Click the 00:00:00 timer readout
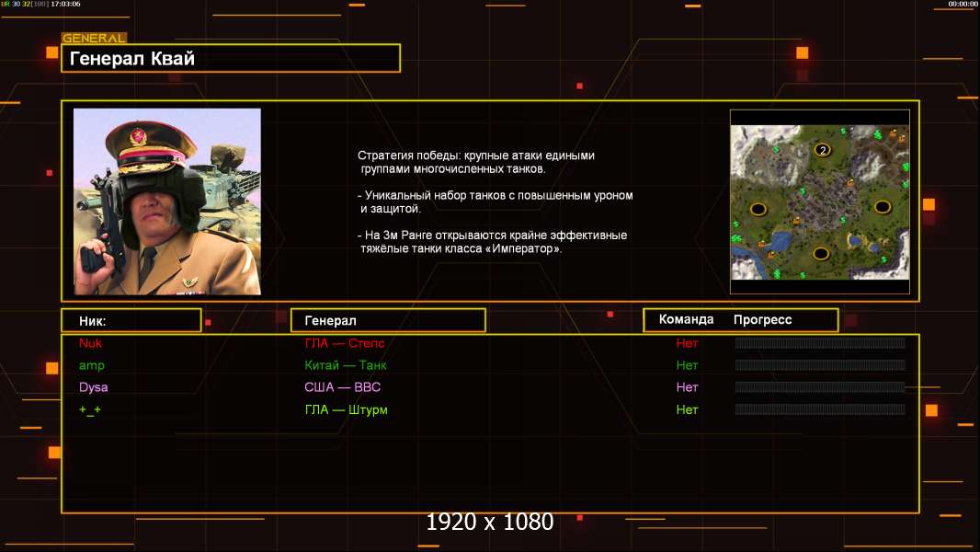 (963, 4)
